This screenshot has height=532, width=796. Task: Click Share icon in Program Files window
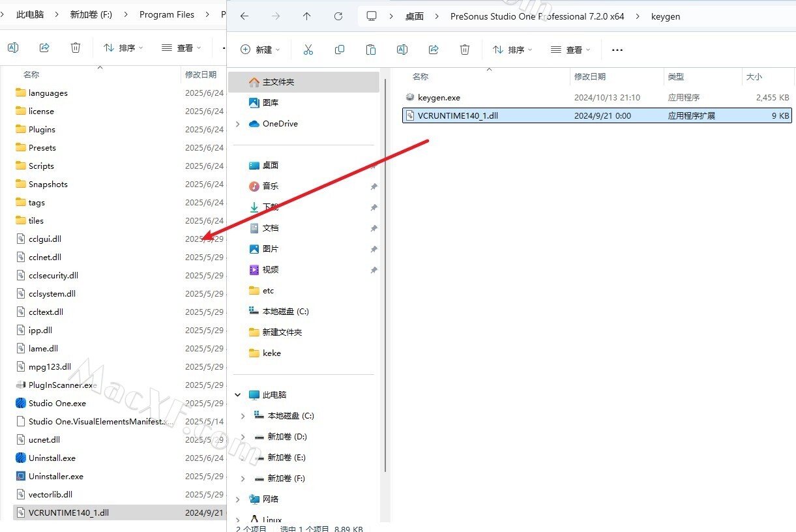tap(44, 48)
